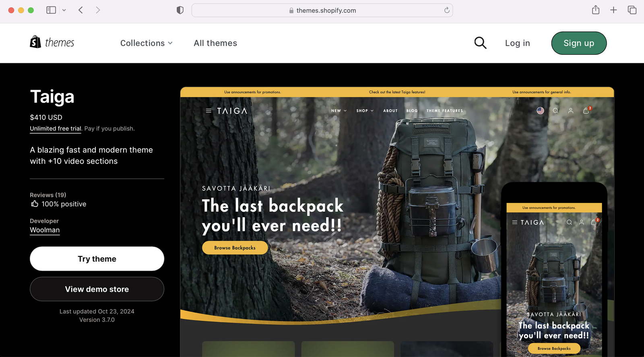644x357 pixels.
Task: Open Safari privacy shield icon
Action: tap(180, 10)
